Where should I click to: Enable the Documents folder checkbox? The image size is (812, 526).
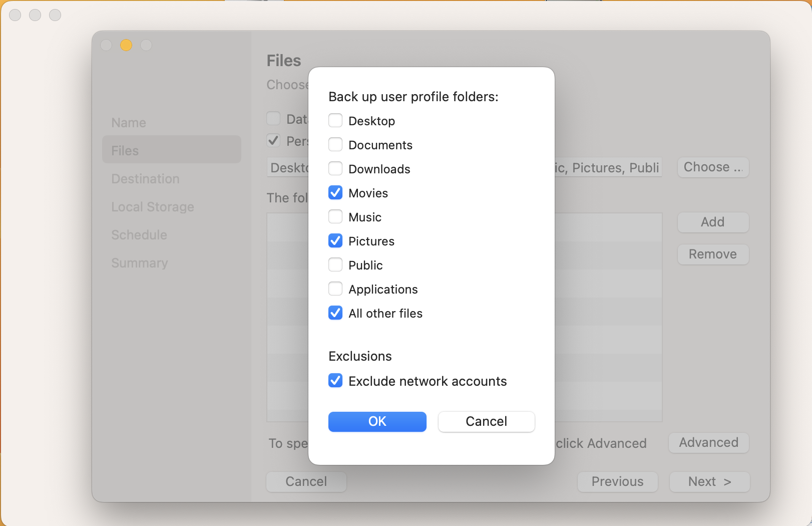pyautogui.click(x=335, y=145)
